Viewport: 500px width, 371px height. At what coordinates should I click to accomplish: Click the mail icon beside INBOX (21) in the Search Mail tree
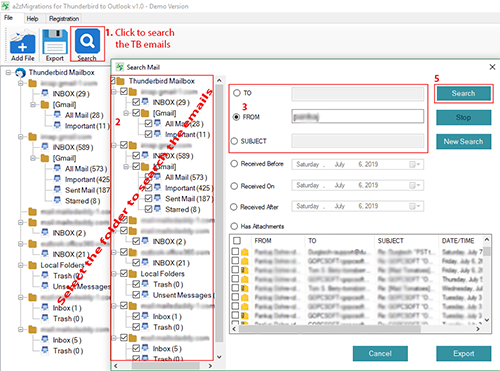[x=145, y=263]
